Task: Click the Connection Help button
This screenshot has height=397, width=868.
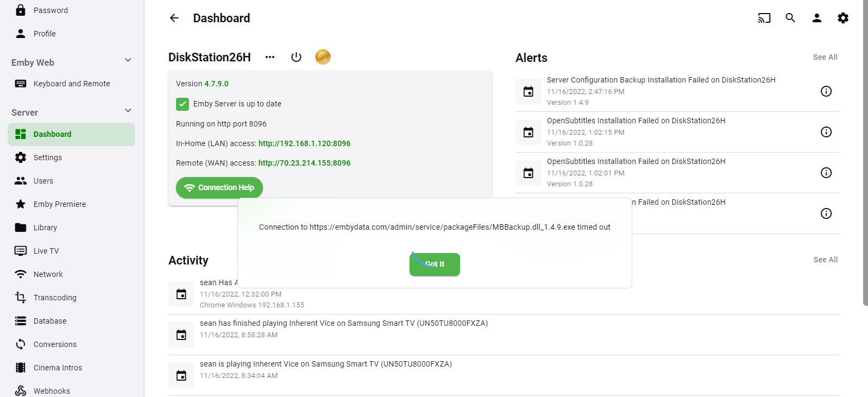Action: coord(219,187)
